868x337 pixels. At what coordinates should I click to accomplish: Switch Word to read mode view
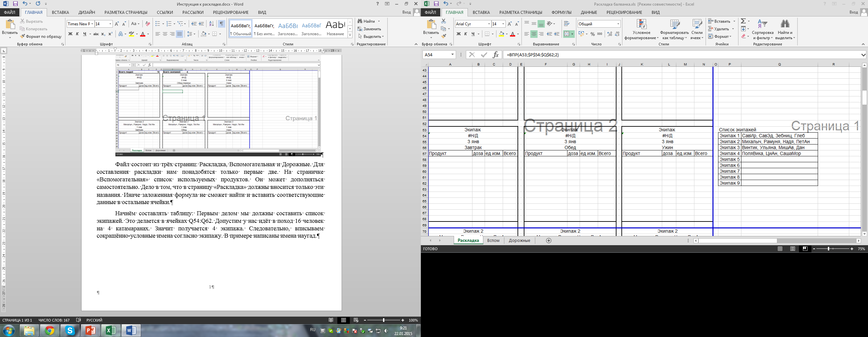click(331, 320)
